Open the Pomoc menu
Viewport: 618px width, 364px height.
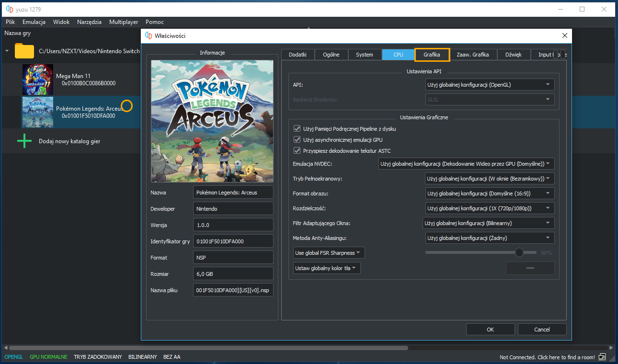click(155, 22)
